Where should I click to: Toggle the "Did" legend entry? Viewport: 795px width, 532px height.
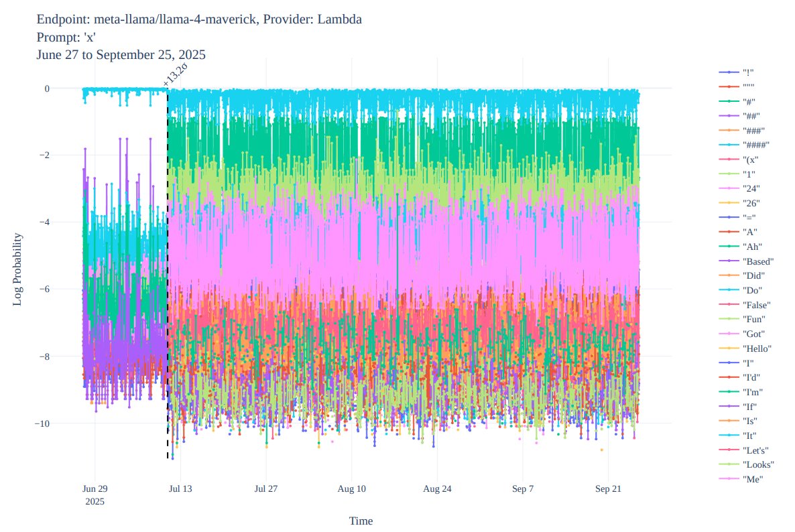point(742,275)
